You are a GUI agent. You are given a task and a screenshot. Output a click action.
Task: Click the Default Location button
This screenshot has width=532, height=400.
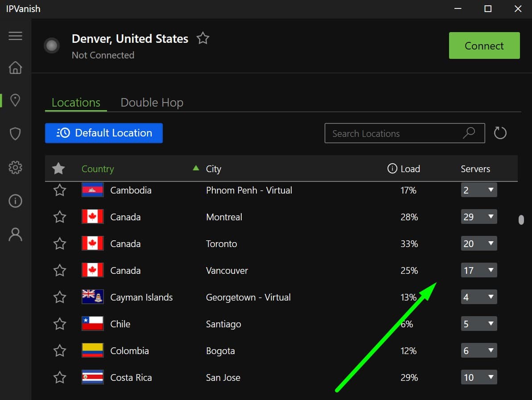pos(104,133)
